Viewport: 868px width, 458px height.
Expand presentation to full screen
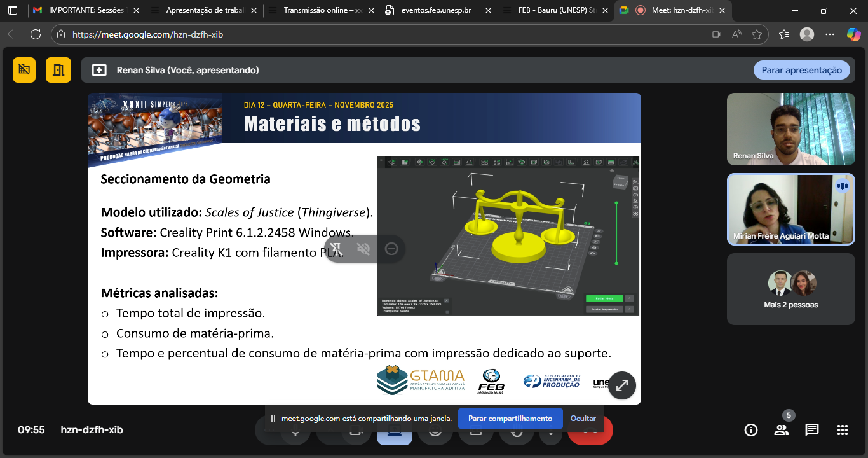tap(622, 385)
